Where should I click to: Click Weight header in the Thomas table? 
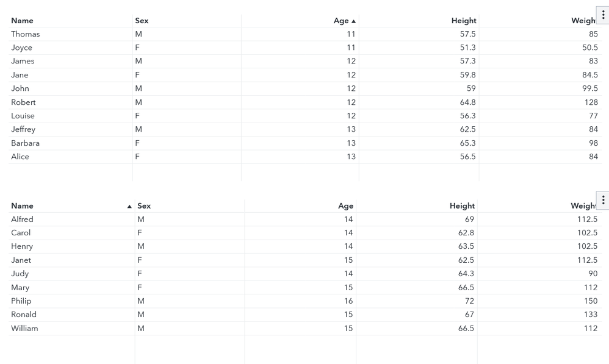pyautogui.click(x=583, y=21)
